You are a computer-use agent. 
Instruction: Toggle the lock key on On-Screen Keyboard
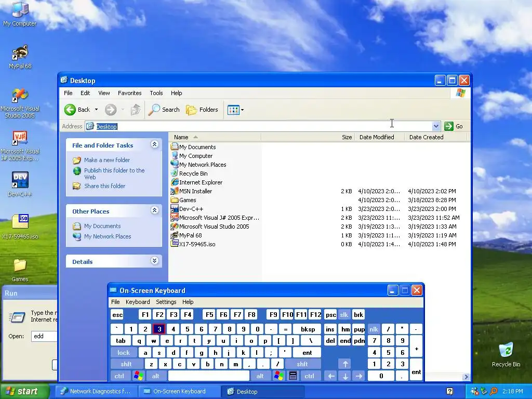point(124,353)
